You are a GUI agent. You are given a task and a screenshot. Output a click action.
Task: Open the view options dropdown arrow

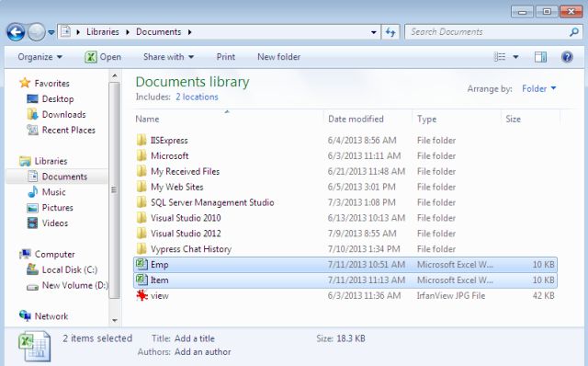515,57
